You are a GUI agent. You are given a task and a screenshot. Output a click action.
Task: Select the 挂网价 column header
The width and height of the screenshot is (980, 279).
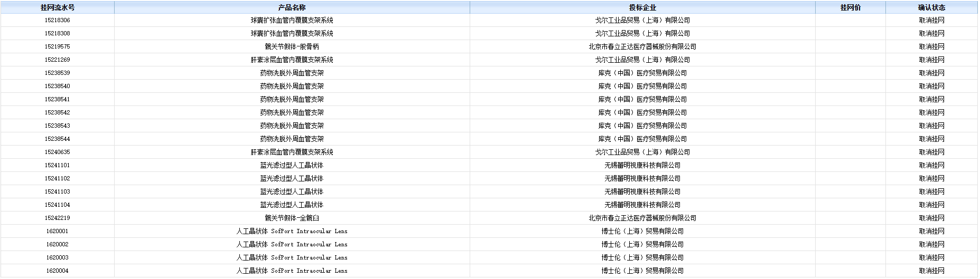pyautogui.click(x=850, y=7)
